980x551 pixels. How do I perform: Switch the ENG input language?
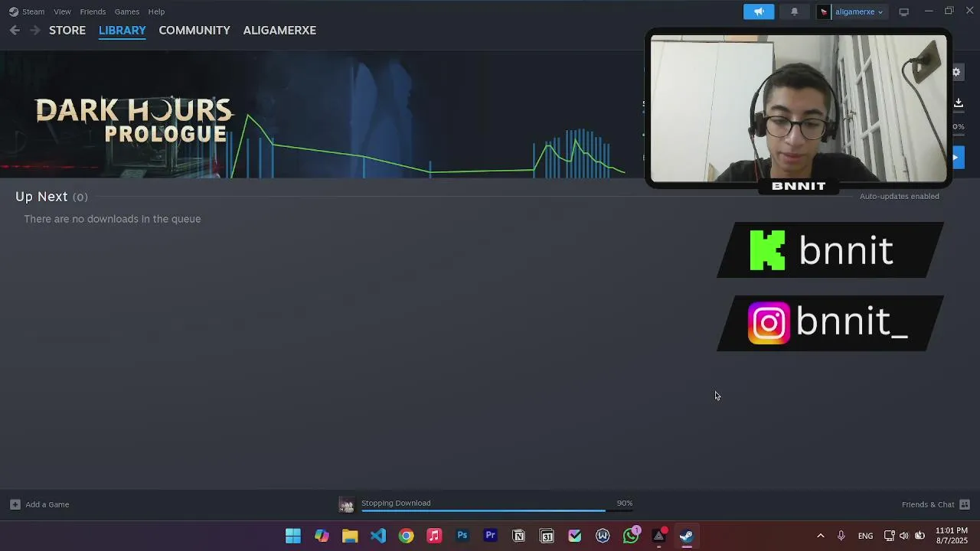point(865,536)
